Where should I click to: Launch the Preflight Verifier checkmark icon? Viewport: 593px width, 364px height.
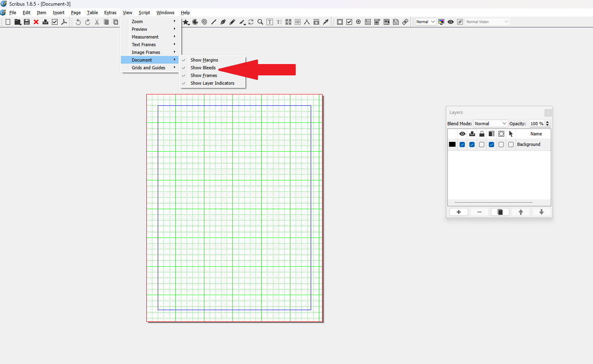point(55,22)
